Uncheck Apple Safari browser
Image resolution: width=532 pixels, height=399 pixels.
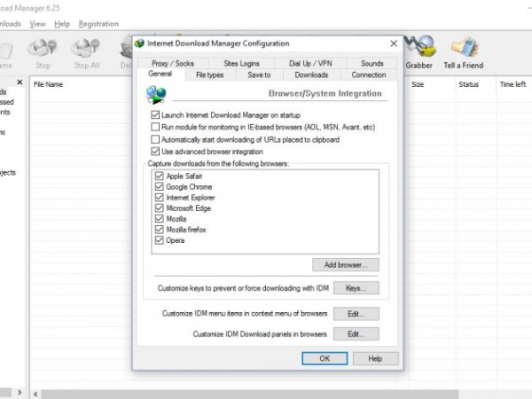point(159,176)
